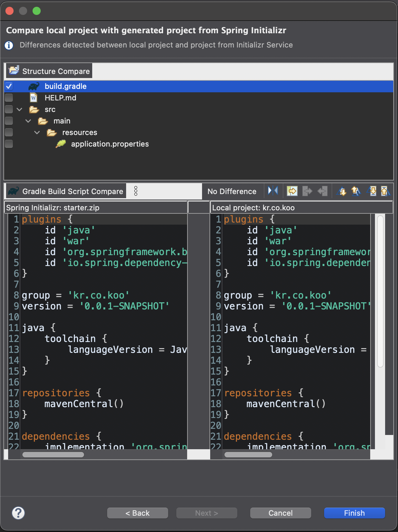The image size is (398, 532).
Task: Check the HELP.md checkbox
Action: (x=9, y=98)
